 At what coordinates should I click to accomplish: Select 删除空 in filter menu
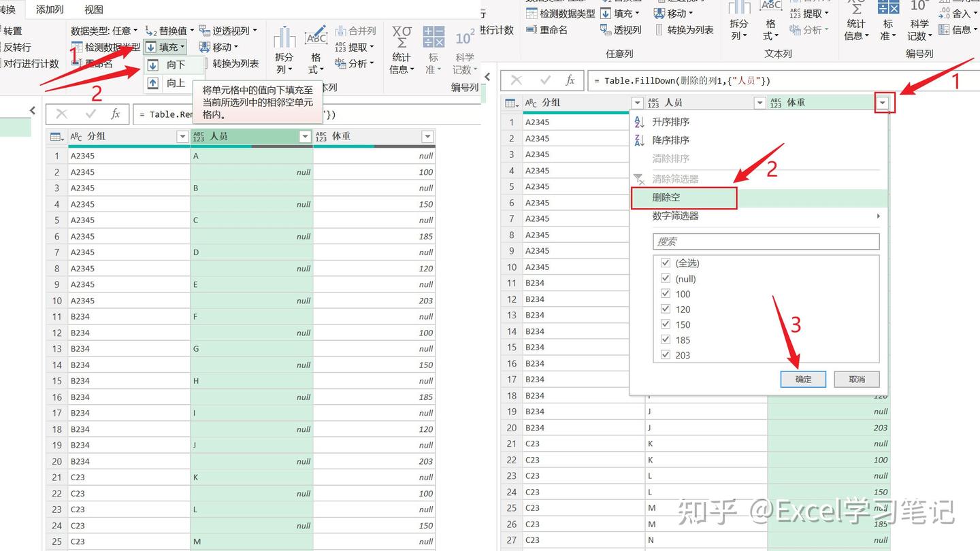[759, 197]
